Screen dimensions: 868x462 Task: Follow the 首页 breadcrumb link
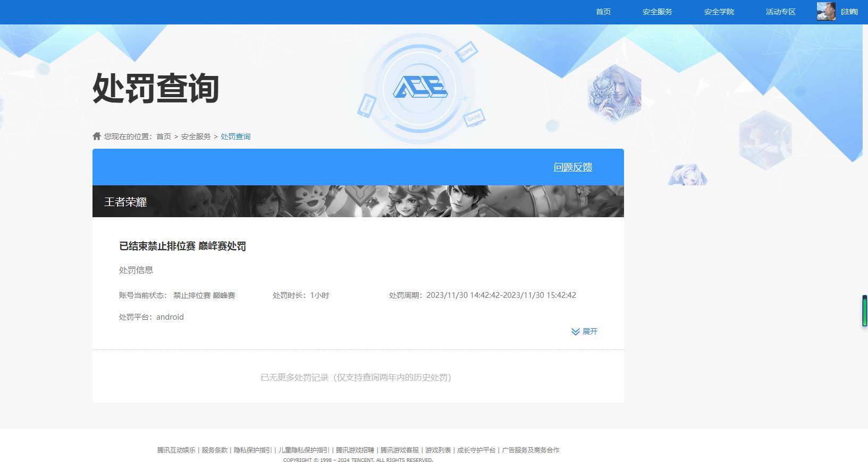pos(164,136)
